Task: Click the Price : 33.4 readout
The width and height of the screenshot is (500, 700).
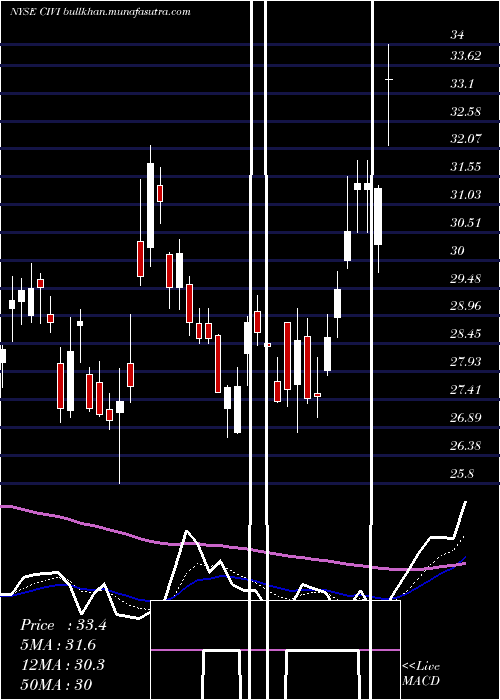Action: (x=63, y=625)
